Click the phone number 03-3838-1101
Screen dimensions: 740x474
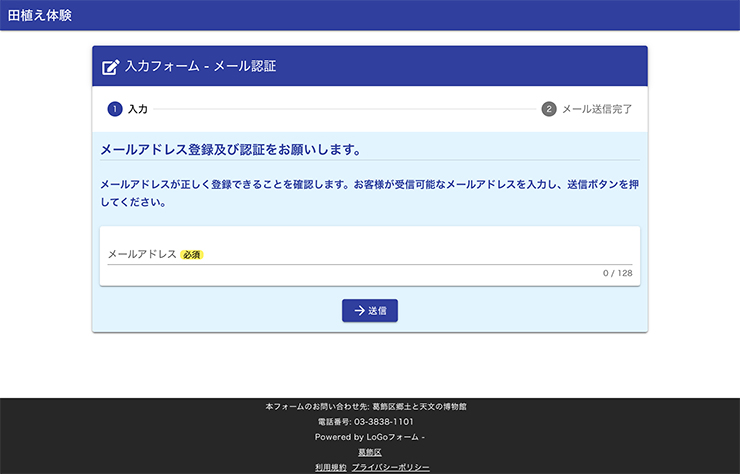(370, 422)
